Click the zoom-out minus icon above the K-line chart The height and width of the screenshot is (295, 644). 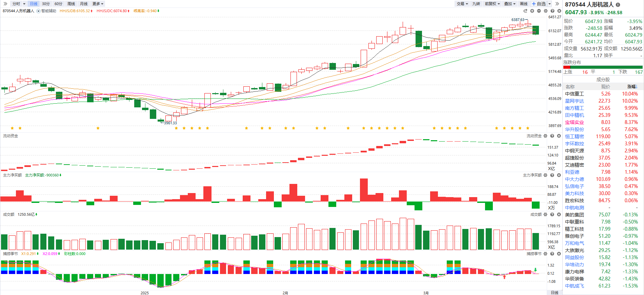pos(539,11)
